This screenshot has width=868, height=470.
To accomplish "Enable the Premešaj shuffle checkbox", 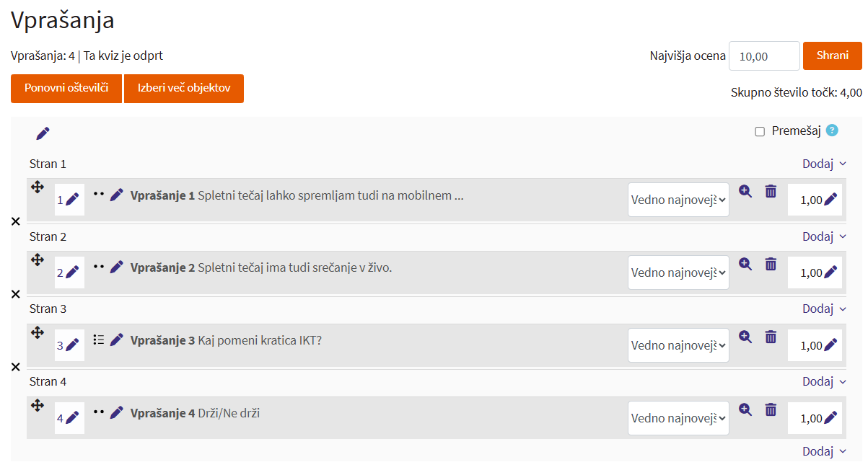I will 760,131.
